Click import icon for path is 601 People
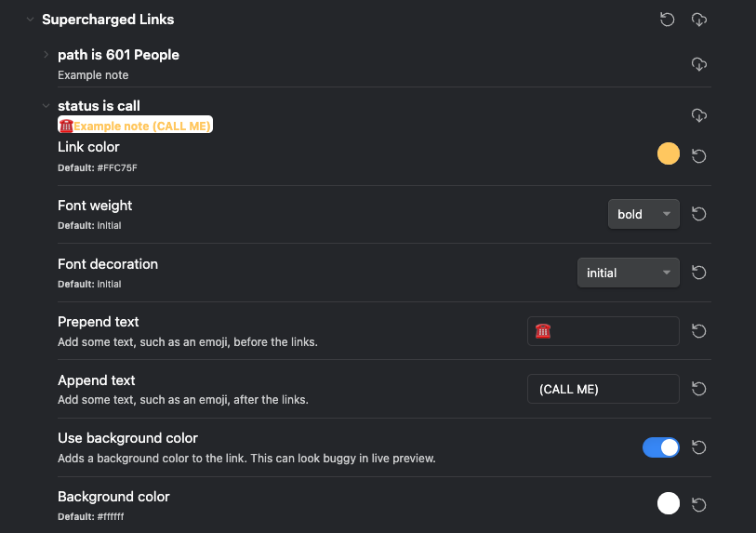This screenshot has height=533, width=756. [x=699, y=64]
